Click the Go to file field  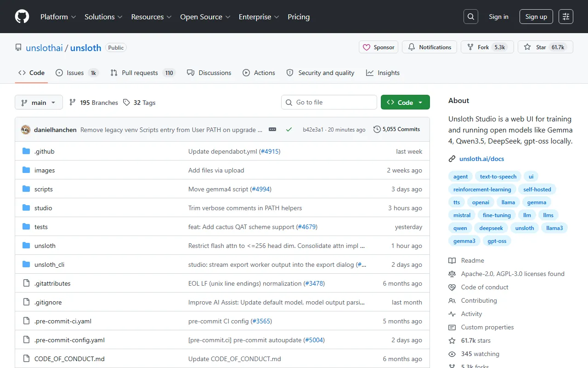coord(329,102)
